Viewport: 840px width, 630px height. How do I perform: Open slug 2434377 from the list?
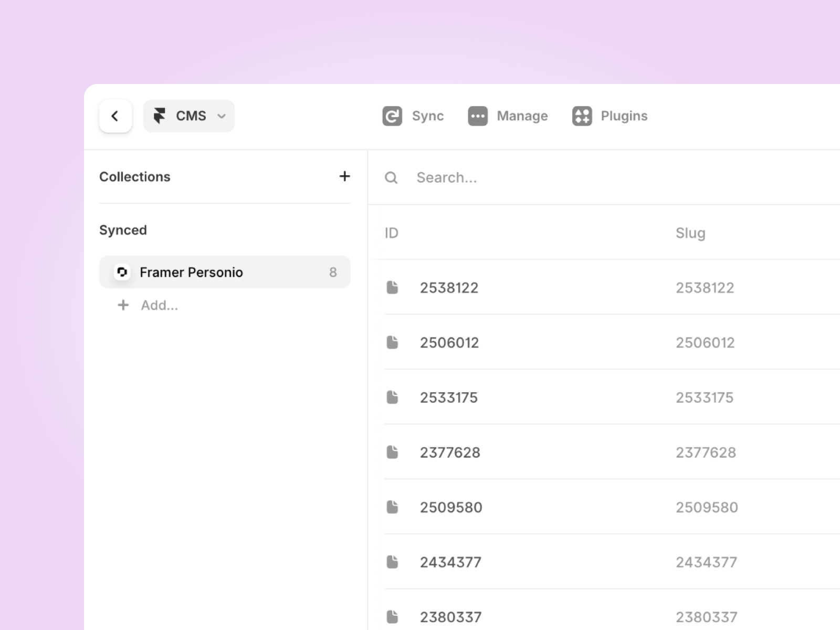[706, 562]
